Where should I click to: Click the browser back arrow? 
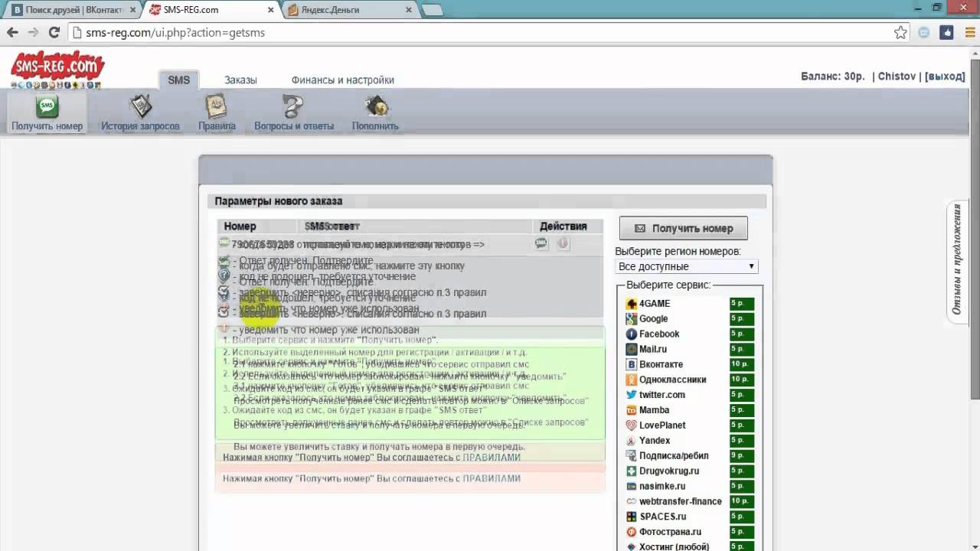(x=12, y=33)
